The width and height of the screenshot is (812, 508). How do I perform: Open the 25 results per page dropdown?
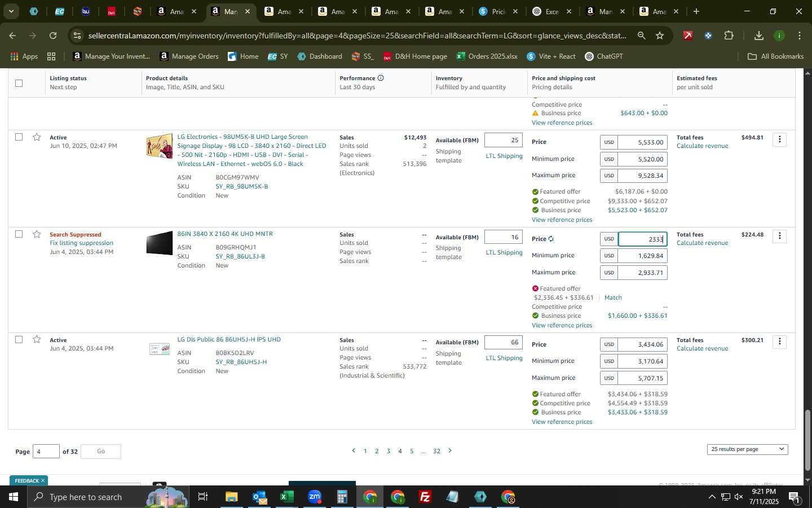[x=747, y=449]
